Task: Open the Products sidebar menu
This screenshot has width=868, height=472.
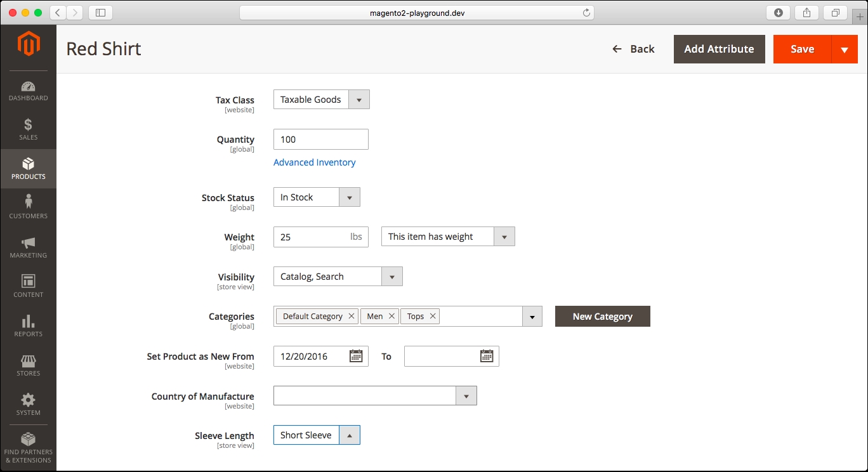Action: pos(28,169)
